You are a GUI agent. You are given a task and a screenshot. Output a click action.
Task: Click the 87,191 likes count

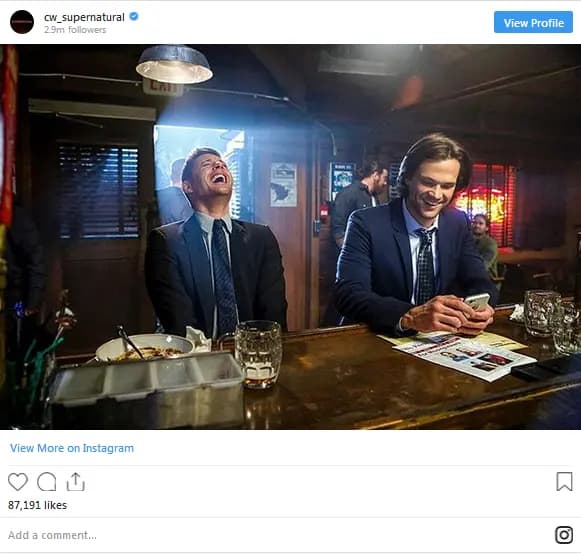coord(37,505)
